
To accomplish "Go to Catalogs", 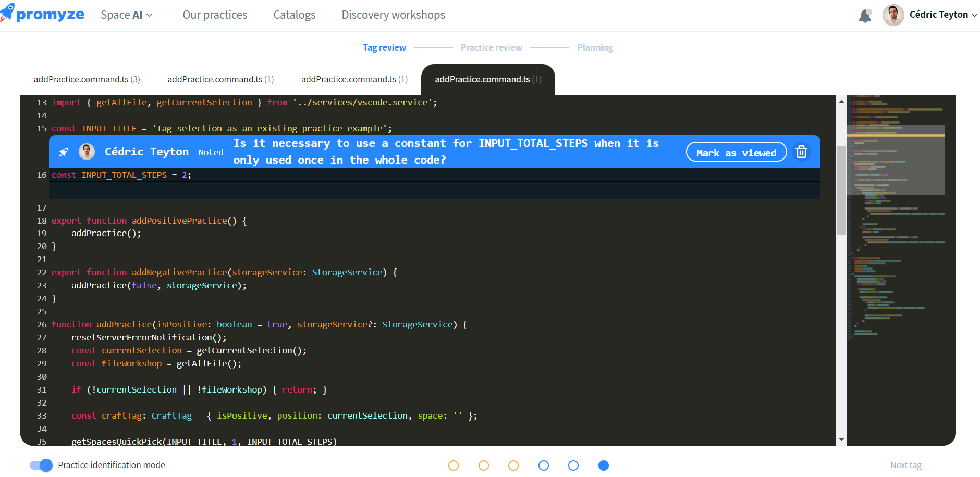I will (295, 15).
